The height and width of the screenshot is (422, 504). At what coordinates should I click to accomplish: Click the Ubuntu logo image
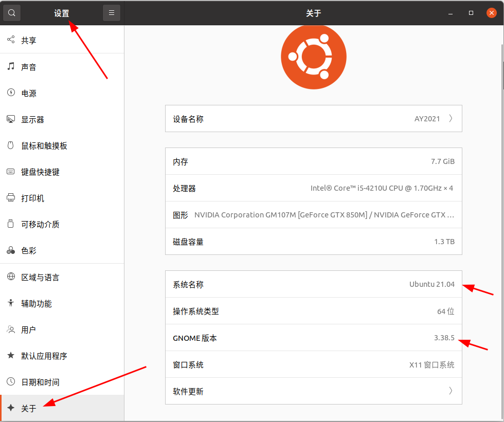pos(313,57)
